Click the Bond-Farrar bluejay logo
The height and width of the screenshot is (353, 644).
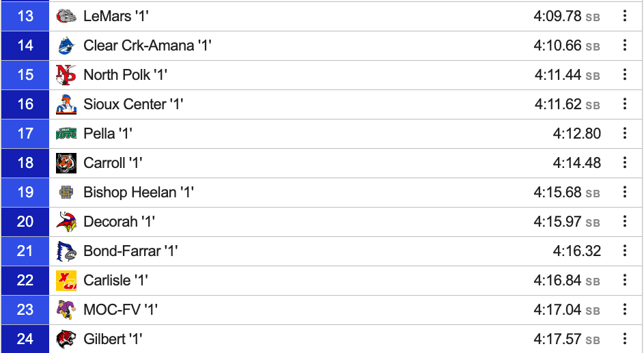tap(66, 251)
